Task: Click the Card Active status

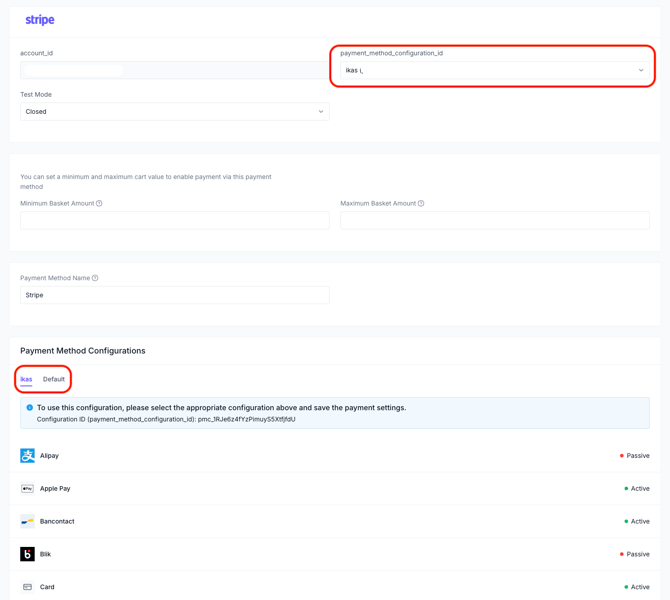Action: (637, 587)
